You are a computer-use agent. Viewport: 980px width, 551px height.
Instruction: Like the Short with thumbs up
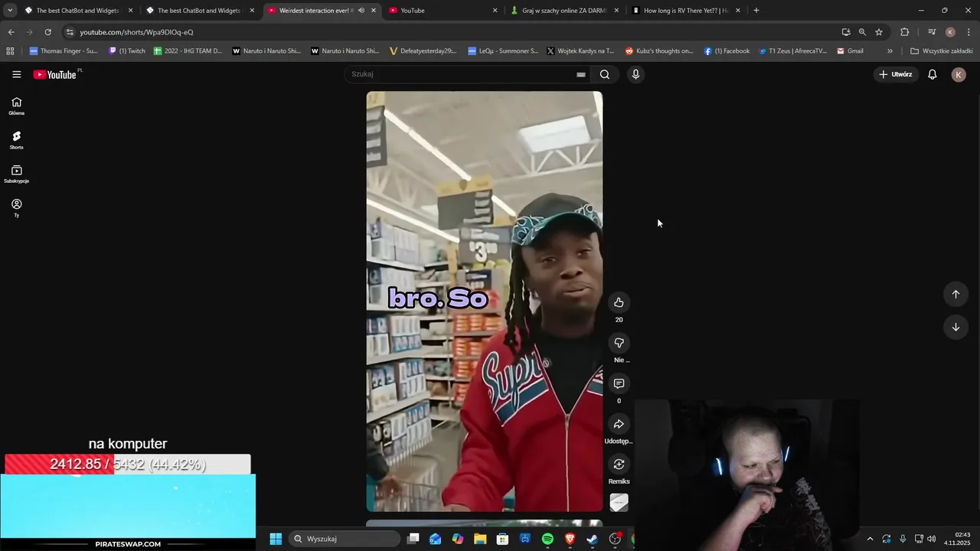point(619,302)
